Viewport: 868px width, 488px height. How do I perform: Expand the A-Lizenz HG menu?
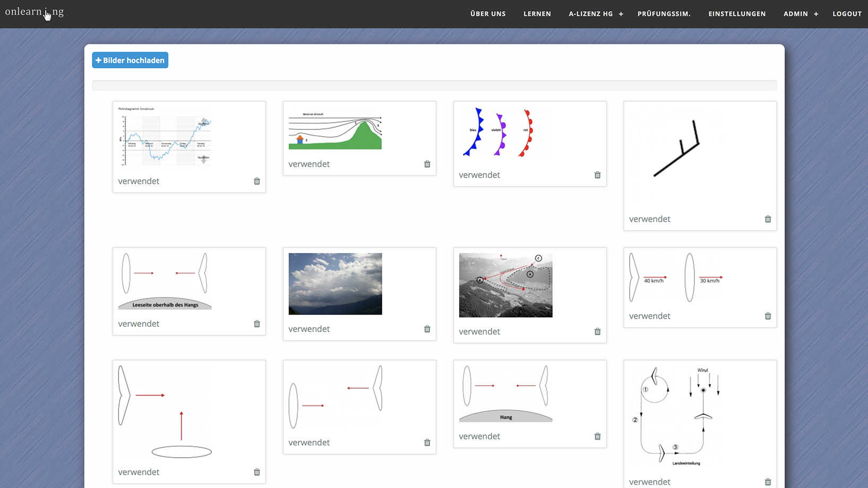[621, 14]
